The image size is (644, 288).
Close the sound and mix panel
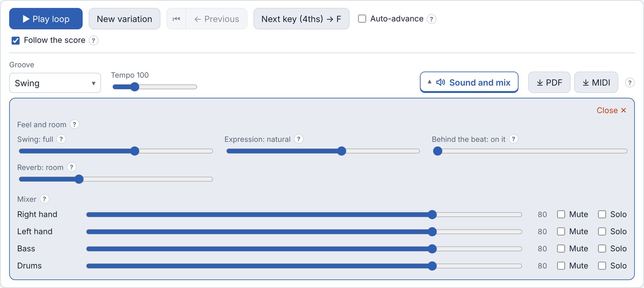611,110
